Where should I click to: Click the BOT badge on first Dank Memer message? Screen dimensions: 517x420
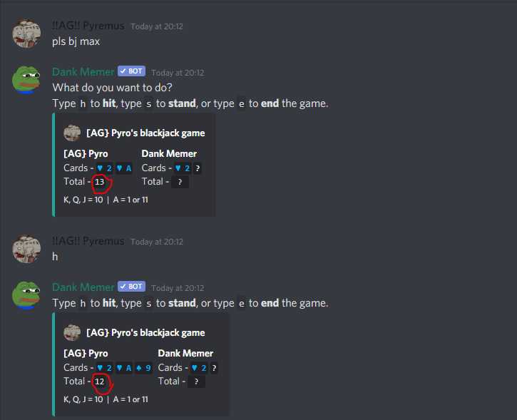(x=131, y=71)
